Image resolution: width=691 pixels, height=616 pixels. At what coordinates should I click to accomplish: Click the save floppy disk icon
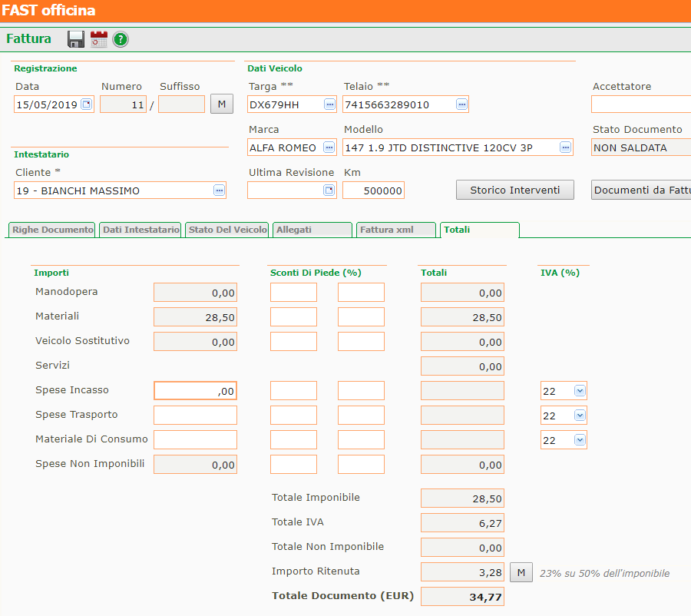[76, 39]
